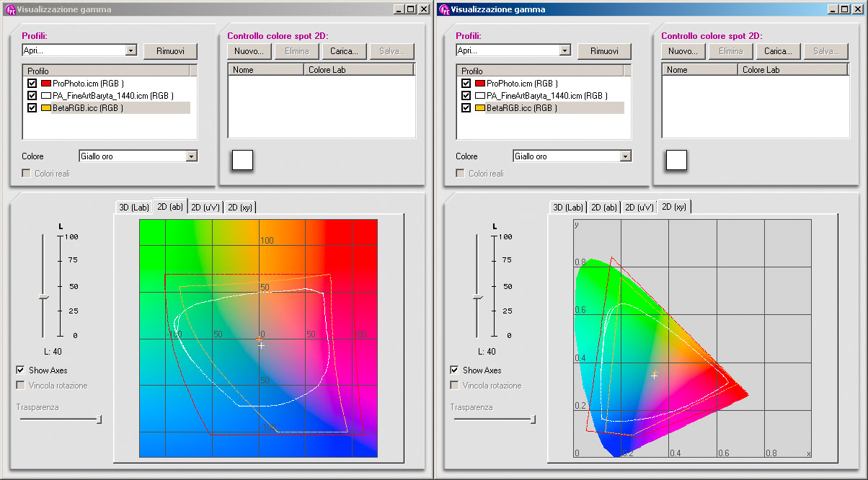Click Carica... button in left window
868x480 pixels.
(x=345, y=51)
